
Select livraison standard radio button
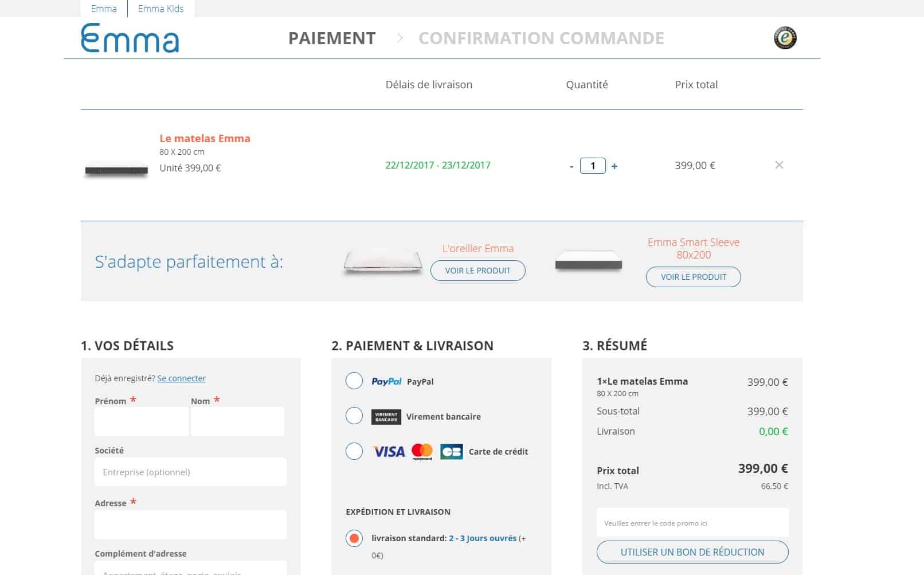point(354,538)
